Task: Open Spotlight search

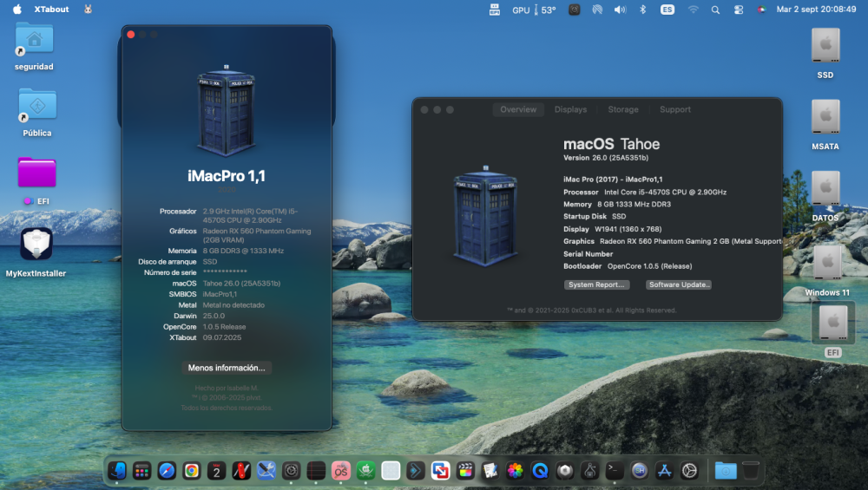Action: click(715, 10)
